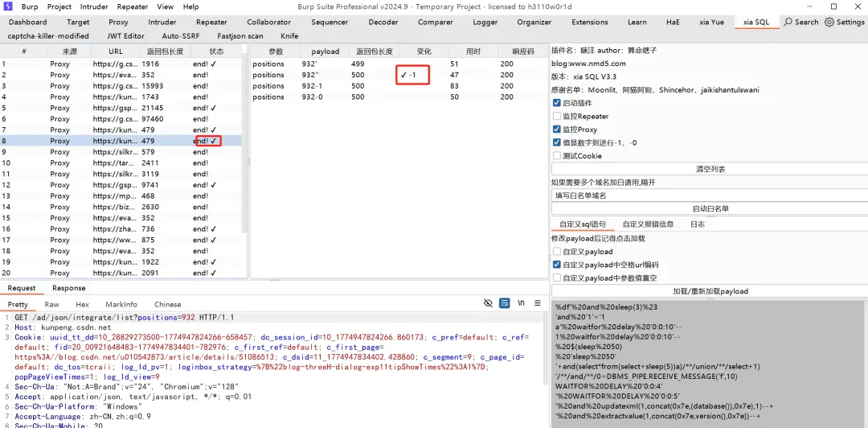
Task: Switch to the Collaborator tab
Action: coord(268,23)
